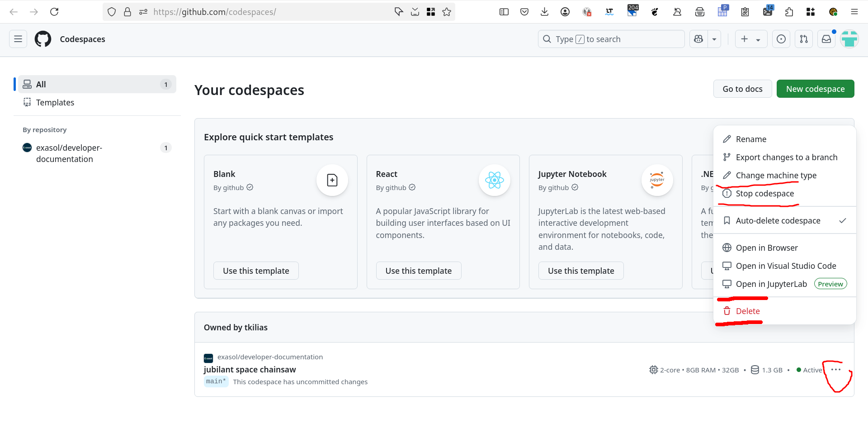Click the uncommitted changes message text
868x429 pixels.
300,381
